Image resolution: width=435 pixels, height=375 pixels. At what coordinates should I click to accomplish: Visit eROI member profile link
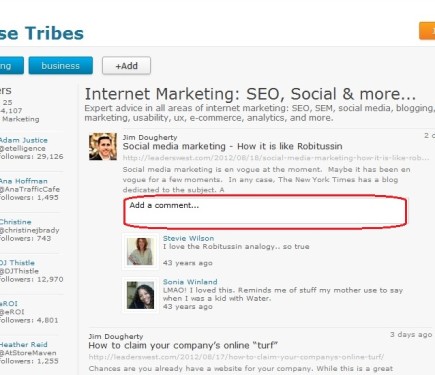(x=9, y=304)
